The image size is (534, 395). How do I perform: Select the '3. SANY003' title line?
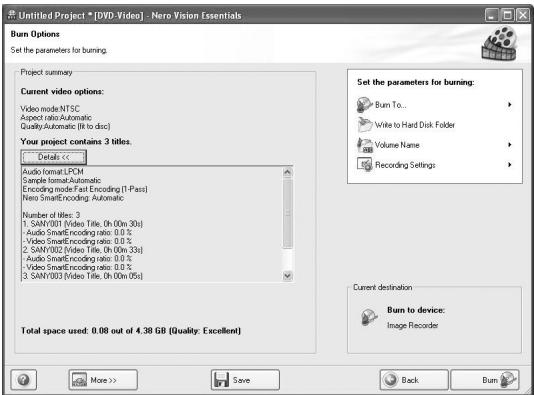point(82,276)
